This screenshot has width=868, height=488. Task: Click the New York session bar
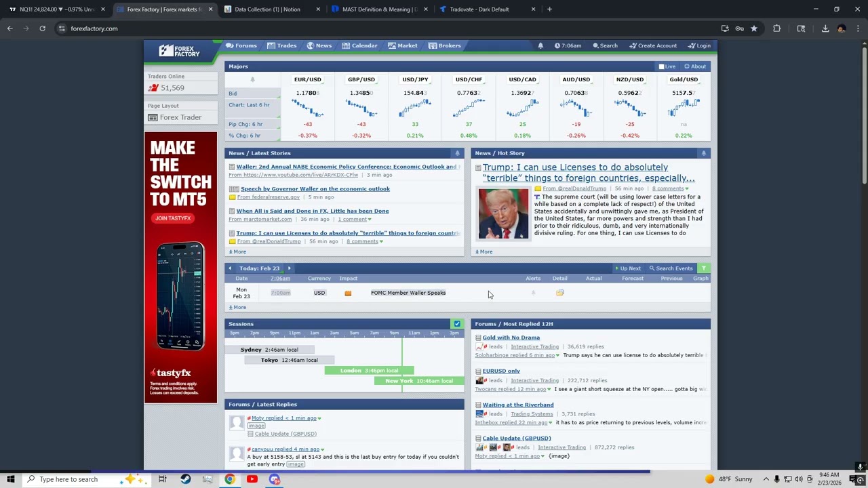click(419, 381)
